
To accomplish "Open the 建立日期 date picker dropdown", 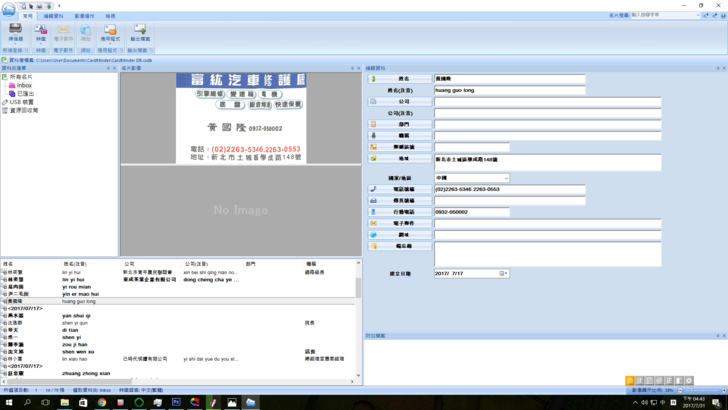I will (504, 273).
